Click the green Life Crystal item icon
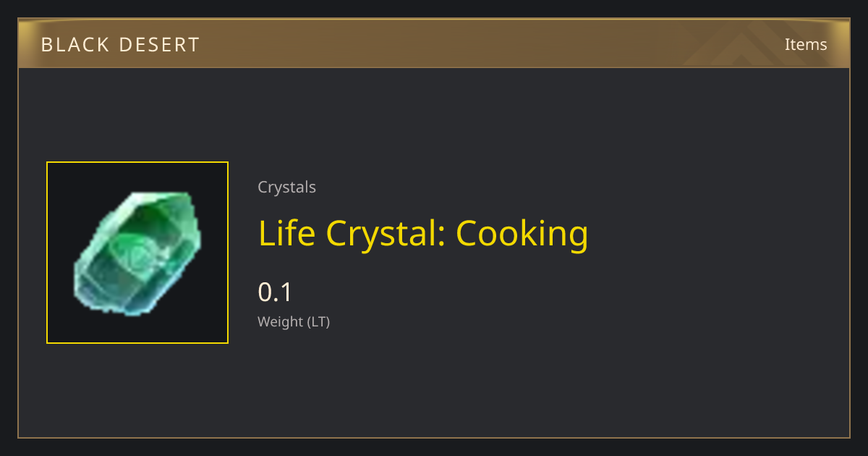Image resolution: width=868 pixels, height=456 pixels. tap(137, 253)
